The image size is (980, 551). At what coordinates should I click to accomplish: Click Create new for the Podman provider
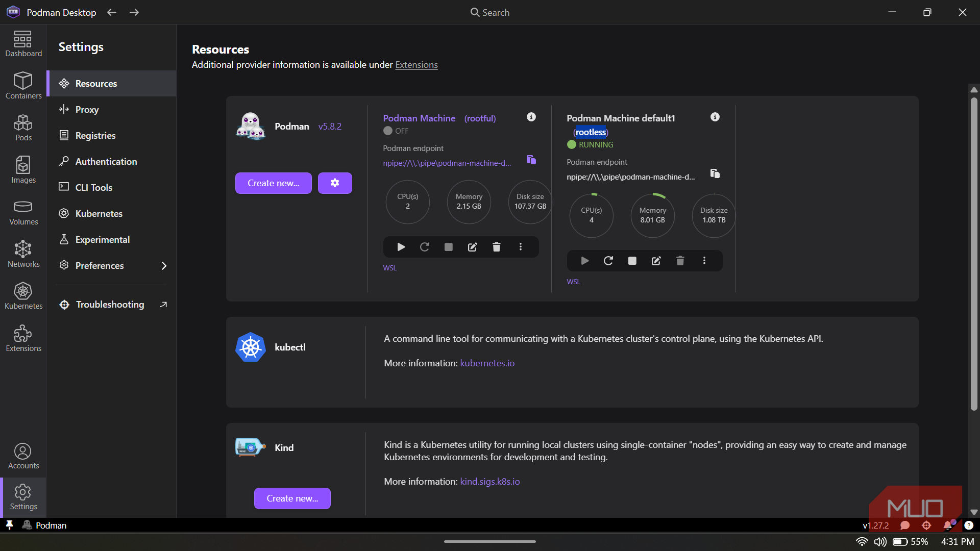274,183
